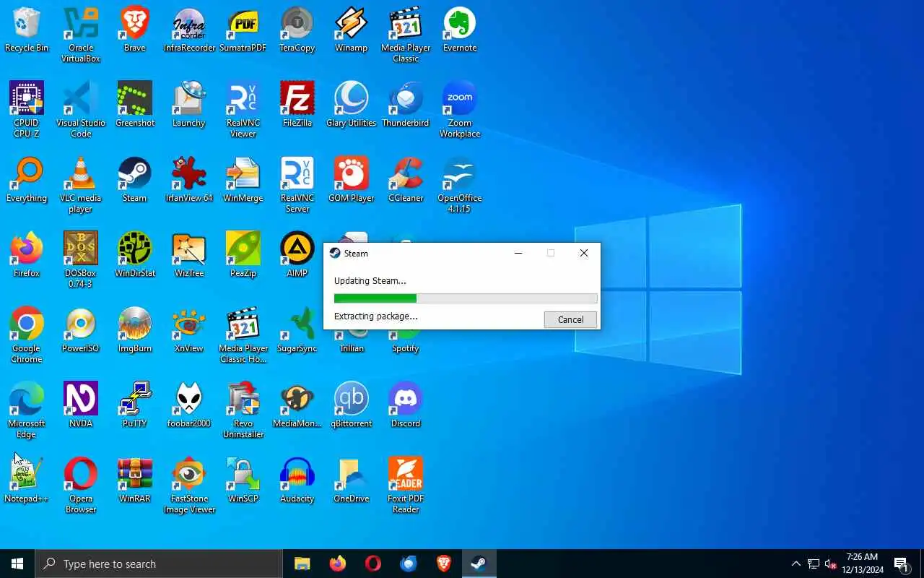Open the Windows Start menu
This screenshot has width=924, height=578.
(x=17, y=564)
